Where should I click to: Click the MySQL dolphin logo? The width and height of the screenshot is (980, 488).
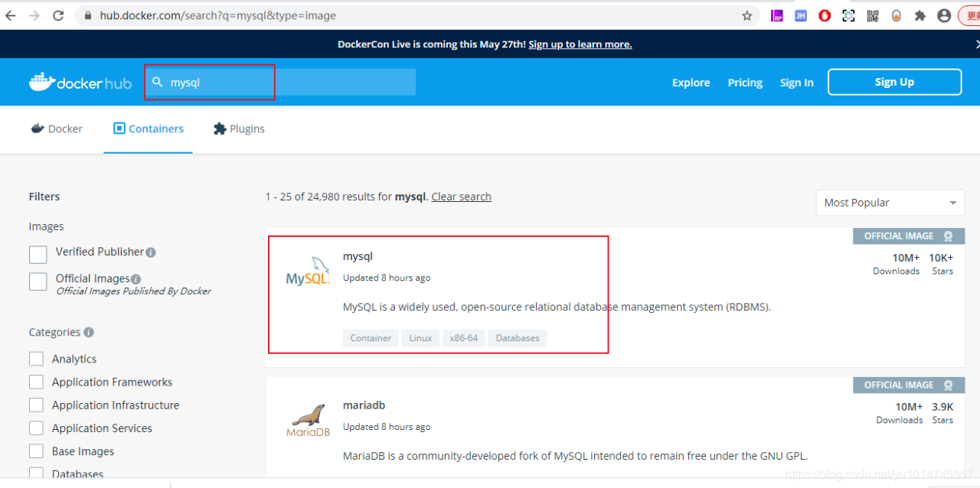[x=308, y=272]
